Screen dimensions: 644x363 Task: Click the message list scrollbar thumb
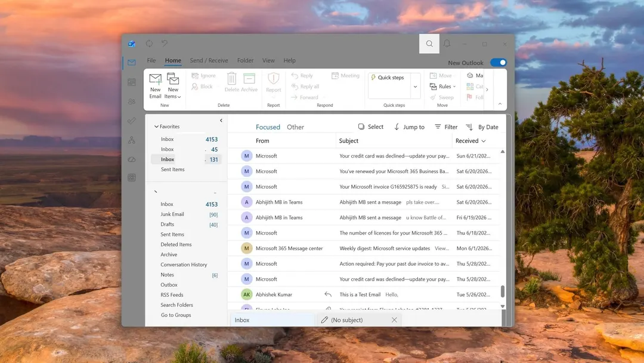click(502, 291)
